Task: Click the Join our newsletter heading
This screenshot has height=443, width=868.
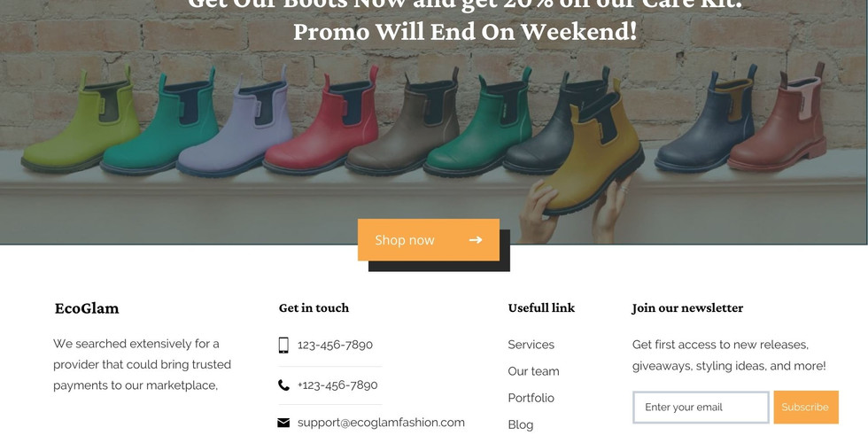Action: (x=687, y=308)
